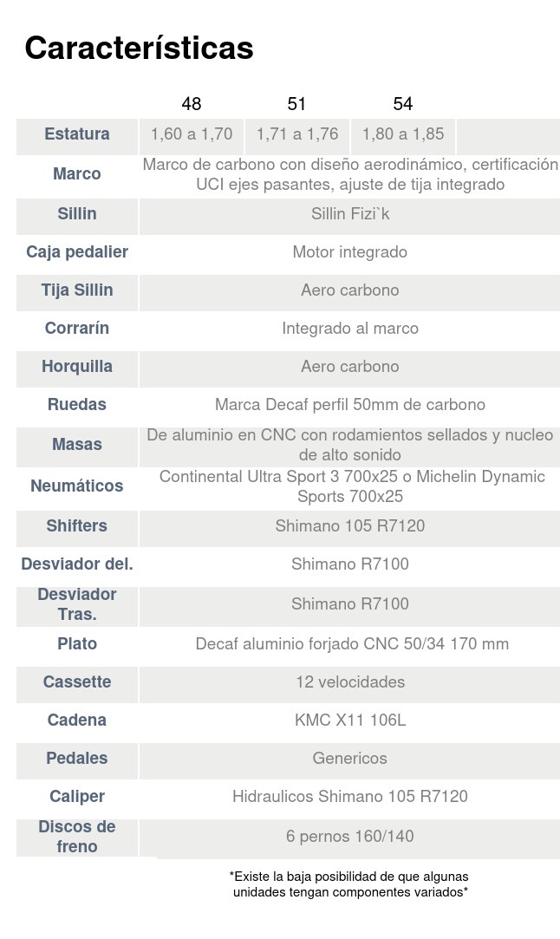Select the Corrarín row label

point(77,329)
